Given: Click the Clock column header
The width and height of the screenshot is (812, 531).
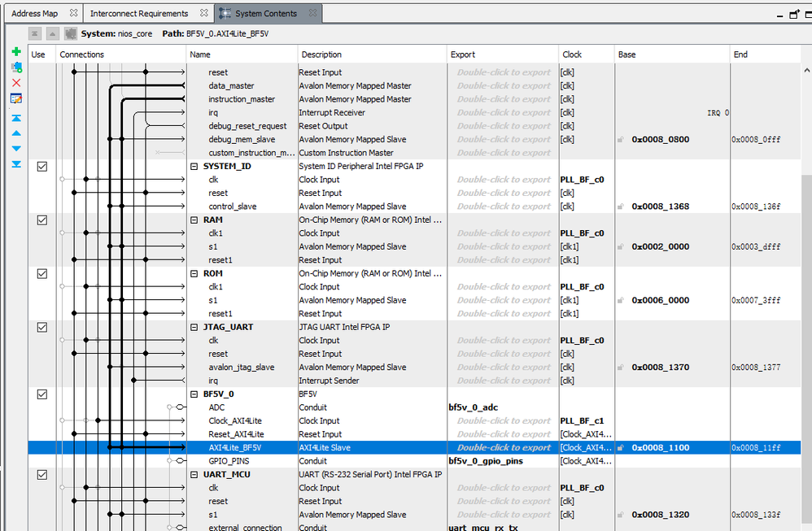Looking at the screenshot, I should coord(587,54).
